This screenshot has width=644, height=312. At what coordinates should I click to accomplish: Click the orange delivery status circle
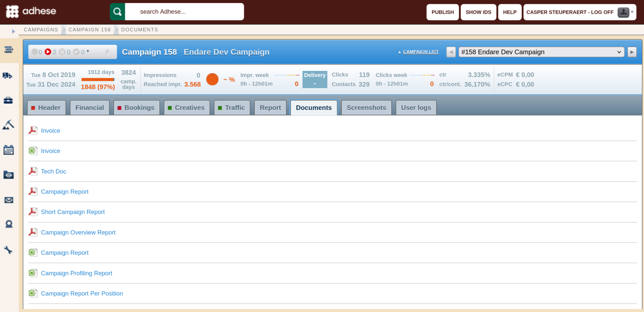[x=212, y=79]
